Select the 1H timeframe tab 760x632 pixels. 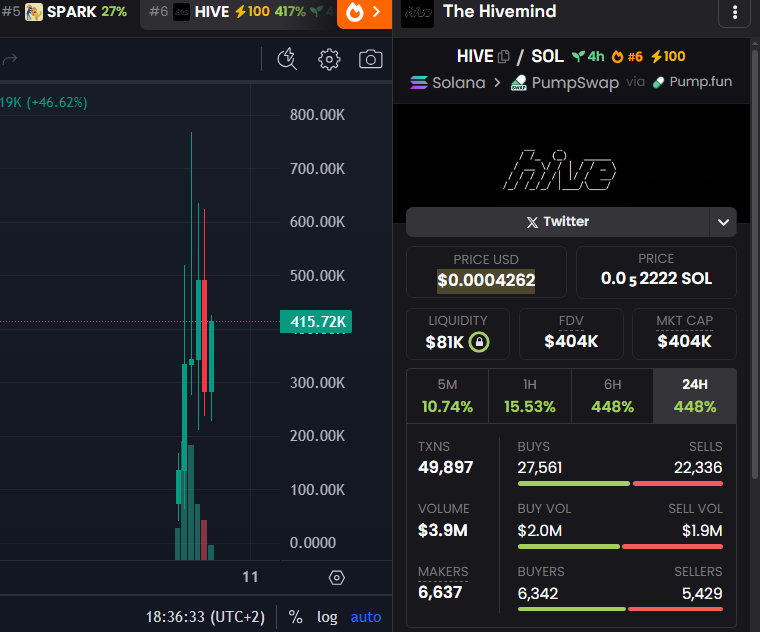[530, 396]
